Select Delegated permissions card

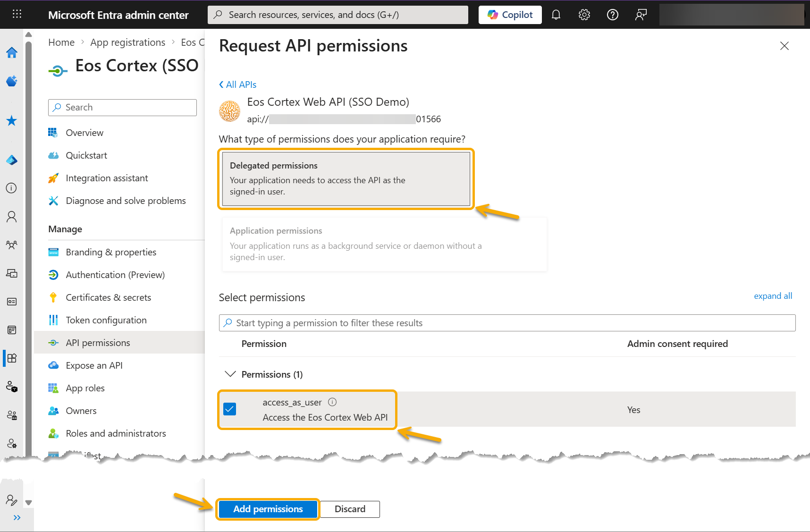point(346,179)
